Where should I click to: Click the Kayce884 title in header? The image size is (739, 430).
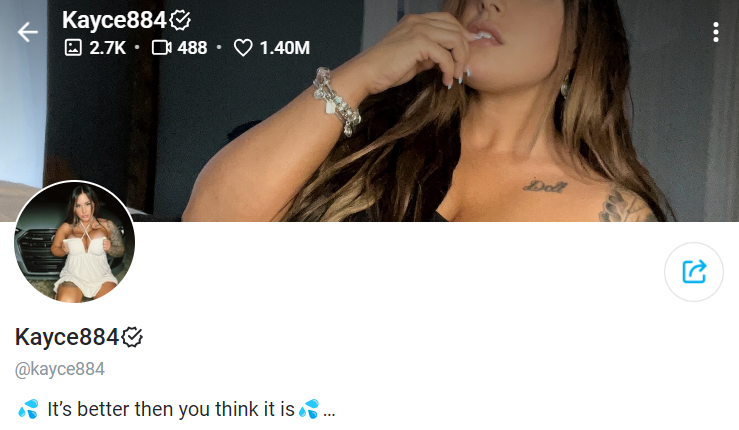115,20
